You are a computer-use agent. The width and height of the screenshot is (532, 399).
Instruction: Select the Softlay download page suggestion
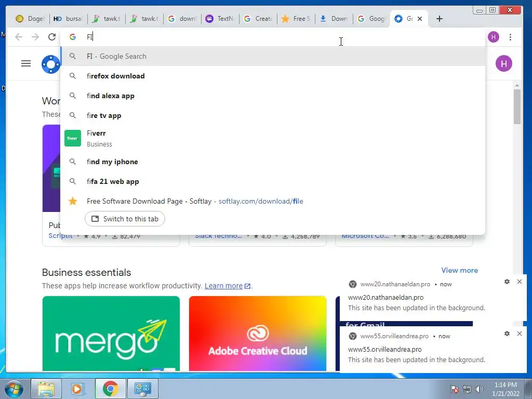tap(273, 201)
